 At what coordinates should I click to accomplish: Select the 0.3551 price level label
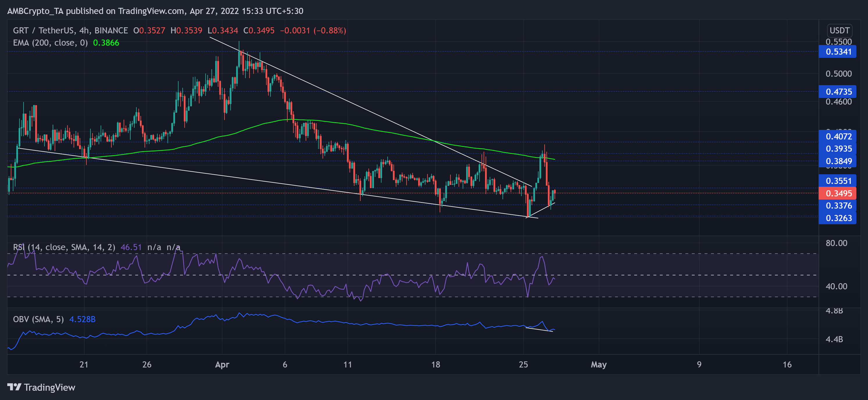(838, 181)
